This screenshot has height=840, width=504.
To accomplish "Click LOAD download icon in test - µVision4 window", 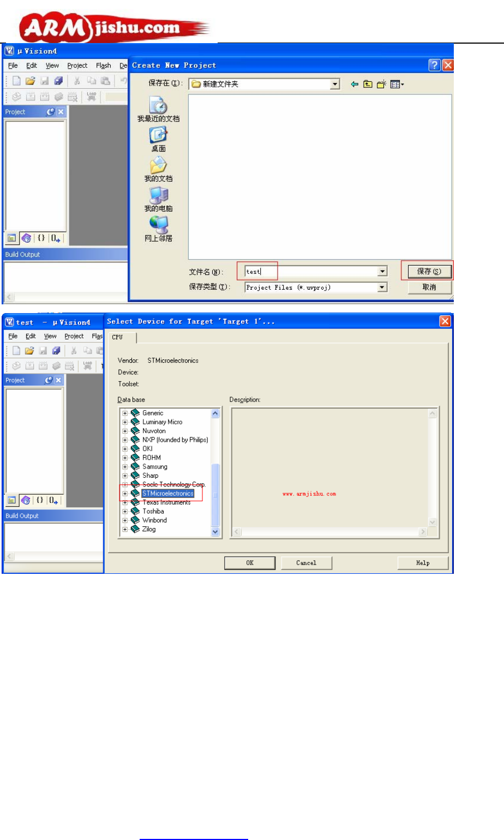I will (86, 366).
